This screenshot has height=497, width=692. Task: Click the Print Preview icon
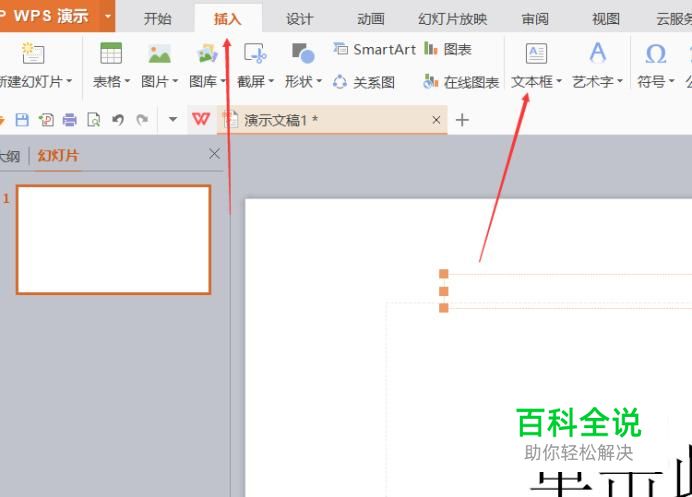(x=94, y=120)
